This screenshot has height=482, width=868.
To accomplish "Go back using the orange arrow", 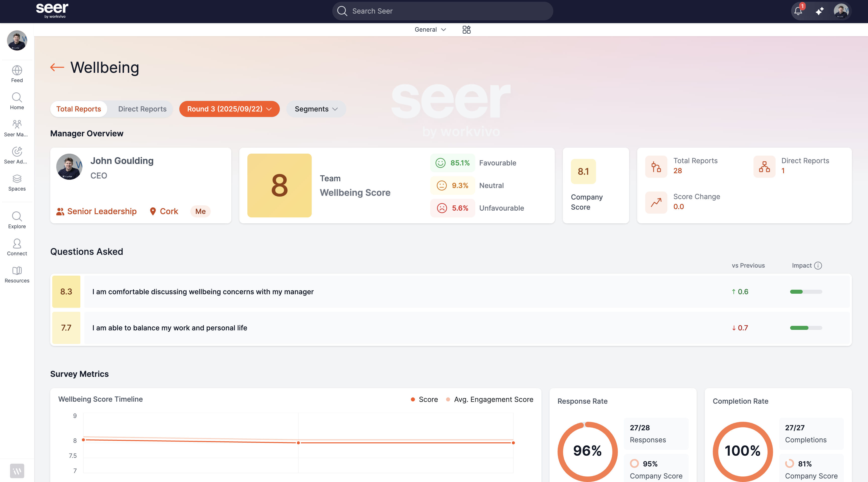I will pos(57,67).
